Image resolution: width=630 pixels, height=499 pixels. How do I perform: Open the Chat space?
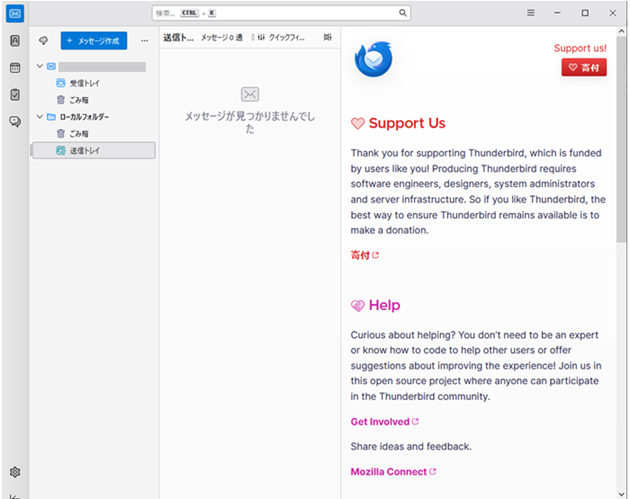[x=15, y=121]
